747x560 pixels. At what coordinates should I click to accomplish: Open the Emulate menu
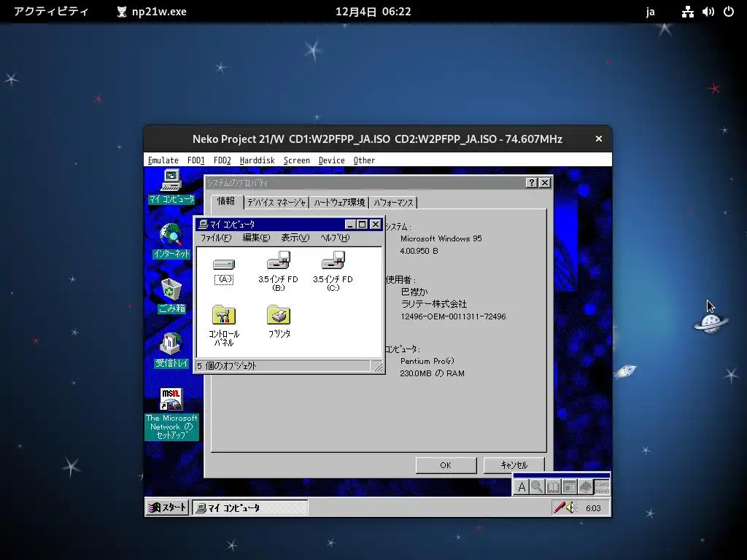(x=163, y=160)
